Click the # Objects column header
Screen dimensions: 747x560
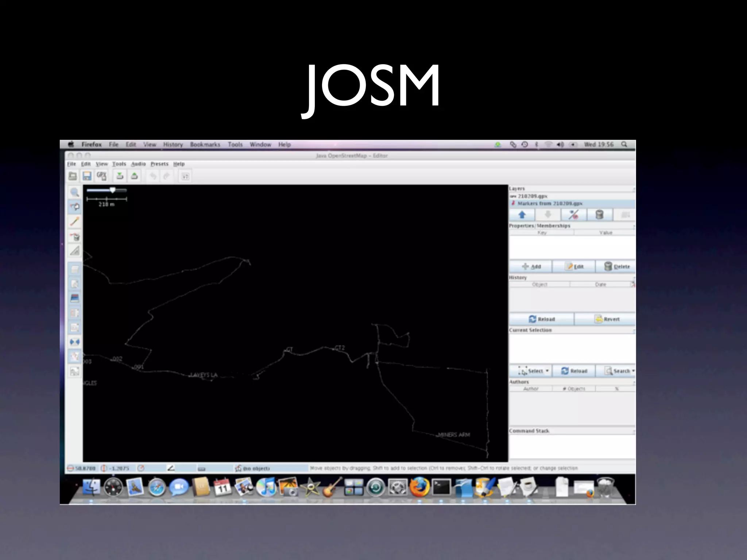tap(574, 389)
